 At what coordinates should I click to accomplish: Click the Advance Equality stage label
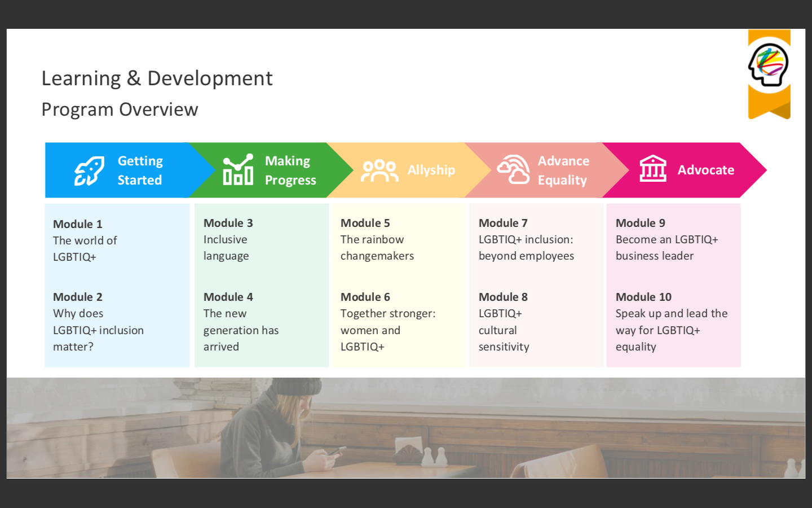(x=563, y=170)
